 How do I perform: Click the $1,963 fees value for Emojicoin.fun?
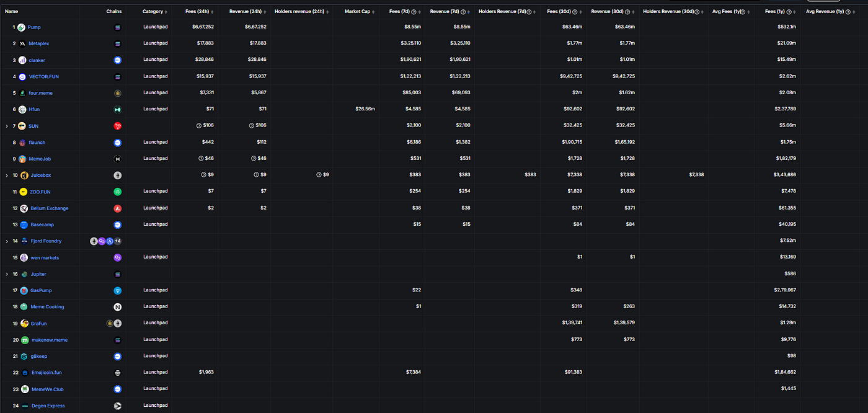pos(206,372)
